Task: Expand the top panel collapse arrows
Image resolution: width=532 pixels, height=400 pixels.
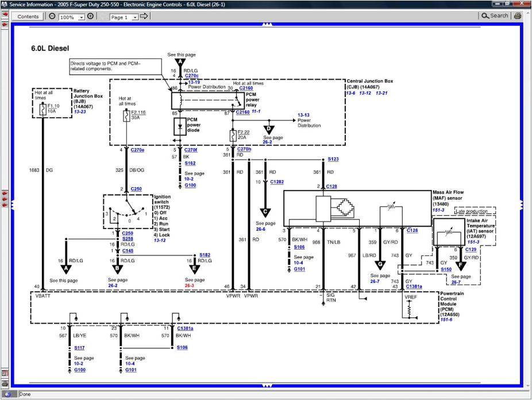Action: pyautogui.click(x=267, y=25)
